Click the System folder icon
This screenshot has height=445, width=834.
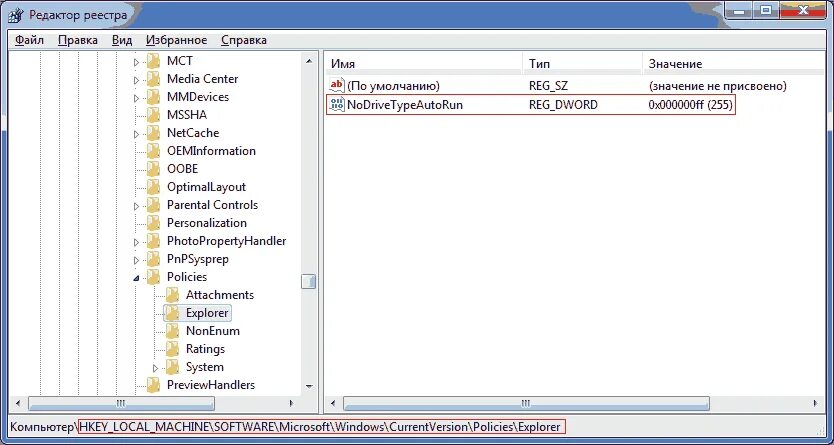click(172, 367)
